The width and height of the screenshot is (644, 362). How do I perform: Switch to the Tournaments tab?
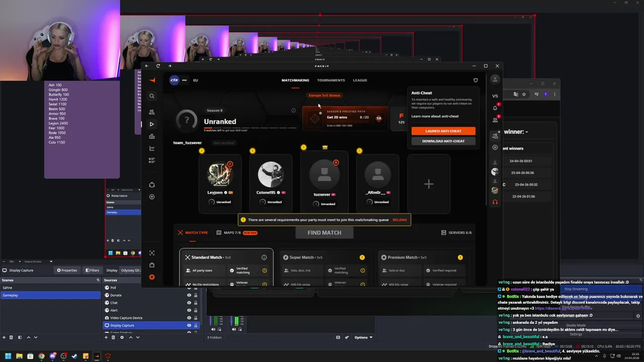331,80
